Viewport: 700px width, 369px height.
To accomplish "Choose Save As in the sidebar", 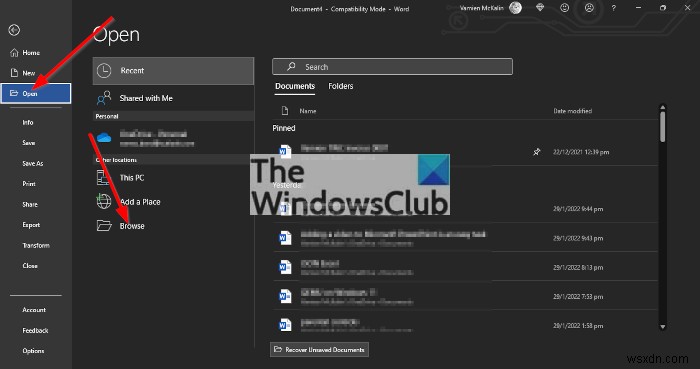I will [x=33, y=163].
